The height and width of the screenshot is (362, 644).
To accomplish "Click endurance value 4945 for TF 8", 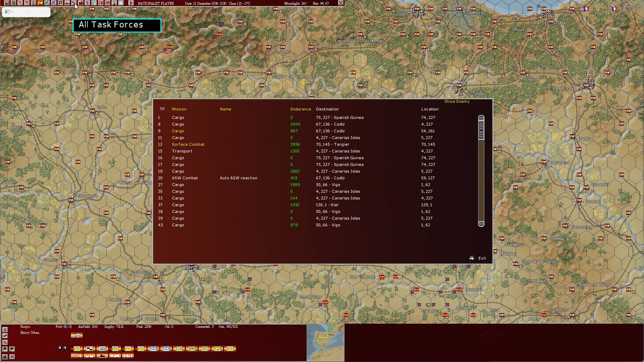I will pos(295,124).
